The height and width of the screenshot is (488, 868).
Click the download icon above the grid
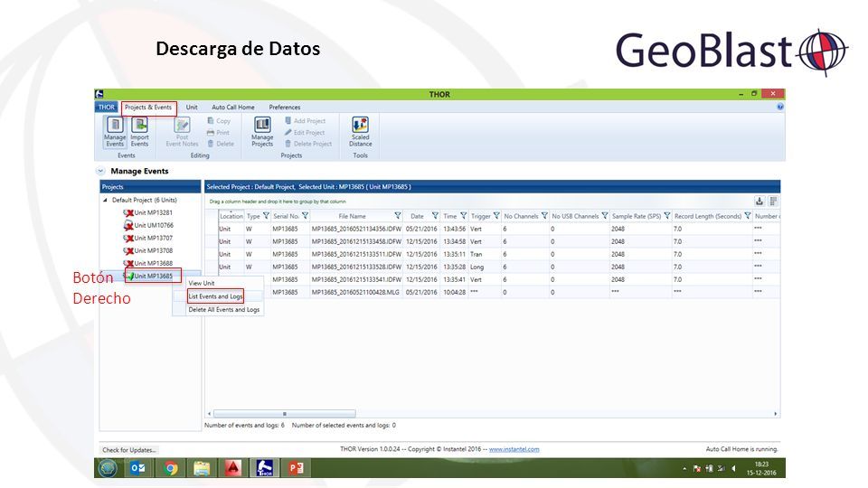coord(759,201)
